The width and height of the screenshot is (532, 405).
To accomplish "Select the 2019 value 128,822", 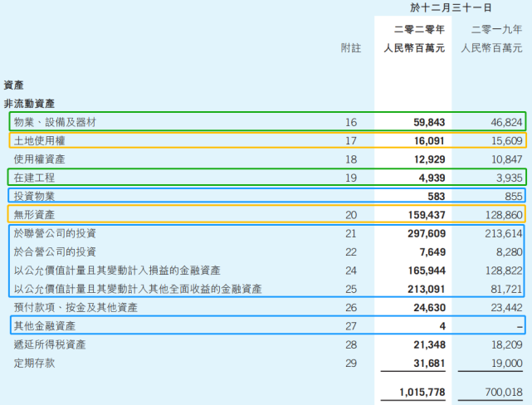I will pyautogui.click(x=504, y=271).
